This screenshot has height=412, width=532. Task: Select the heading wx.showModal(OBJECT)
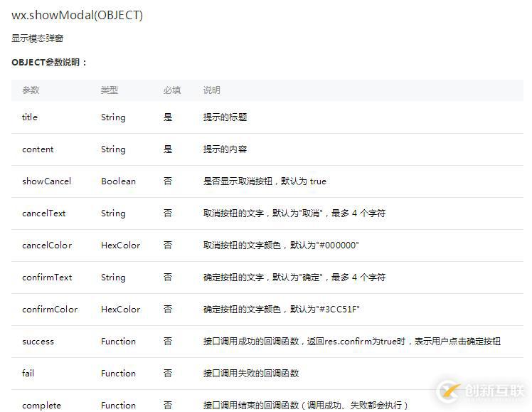(x=77, y=15)
